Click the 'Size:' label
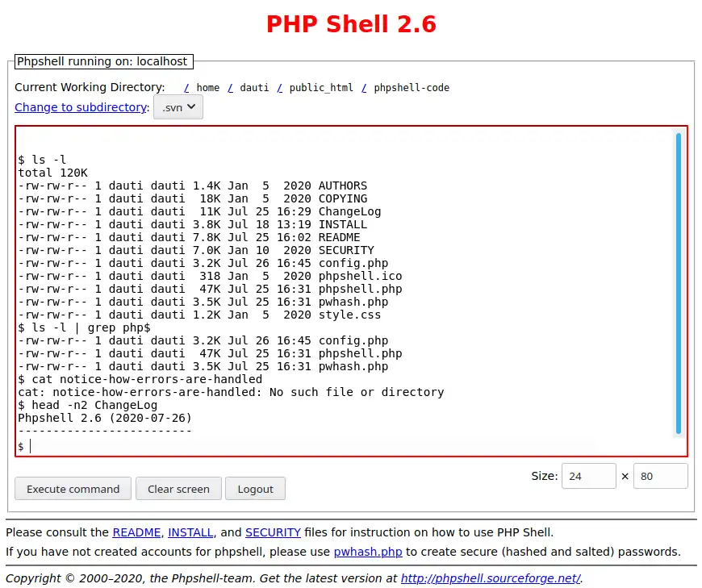The image size is (702, 588). 545,476
